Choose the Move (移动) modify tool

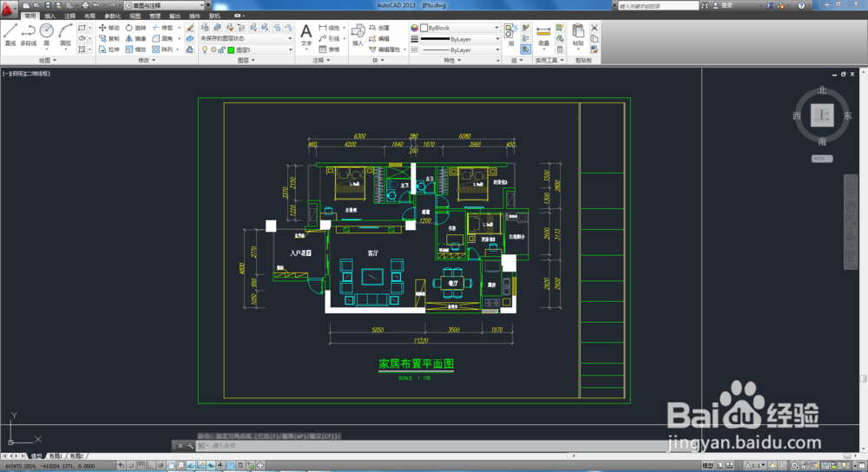click(109, 28)
